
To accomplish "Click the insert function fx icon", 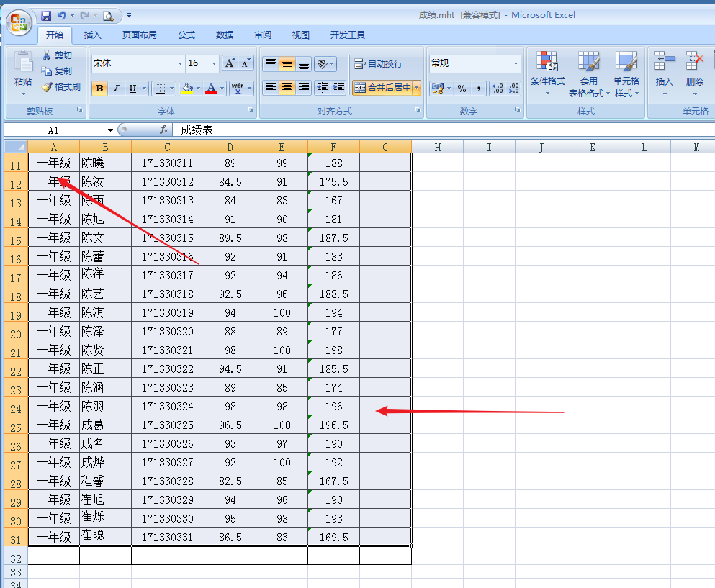I will coord(164,130).
